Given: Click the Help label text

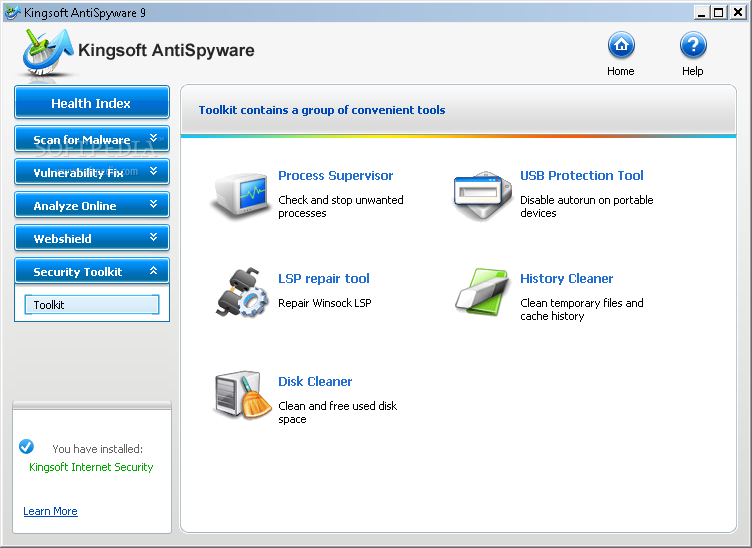Looking at the screenshot, I should pos(693,71).
